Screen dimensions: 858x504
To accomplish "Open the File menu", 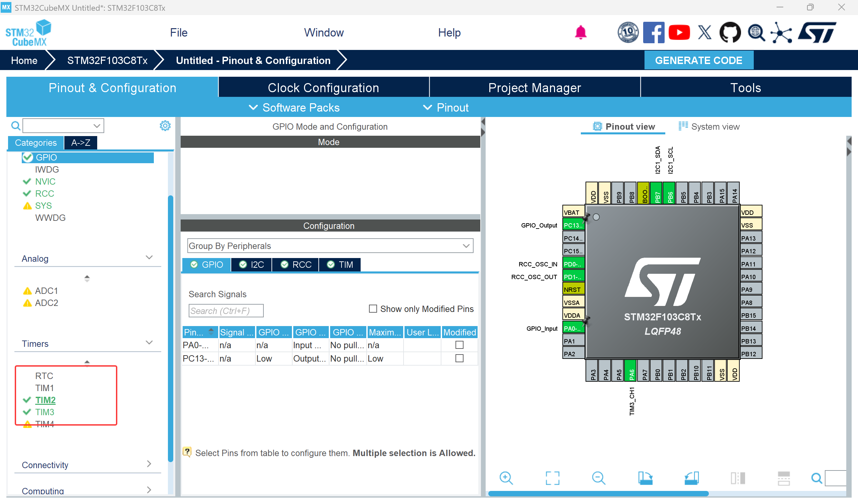I will 179,33.
